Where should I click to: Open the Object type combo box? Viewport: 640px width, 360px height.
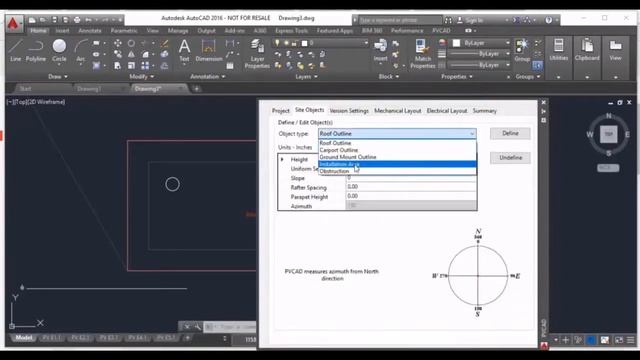pos(397,133)
